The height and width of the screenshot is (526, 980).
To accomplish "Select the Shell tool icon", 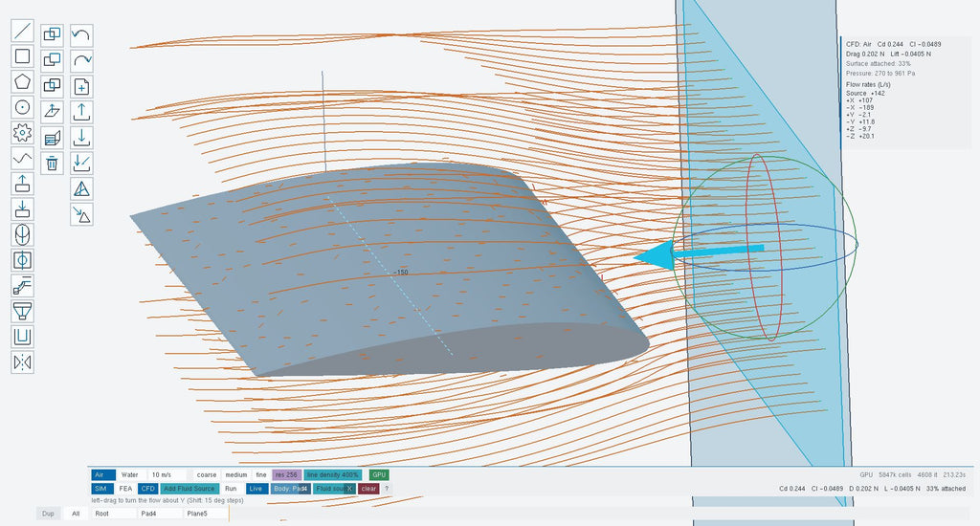I will (x=23, y=337).
